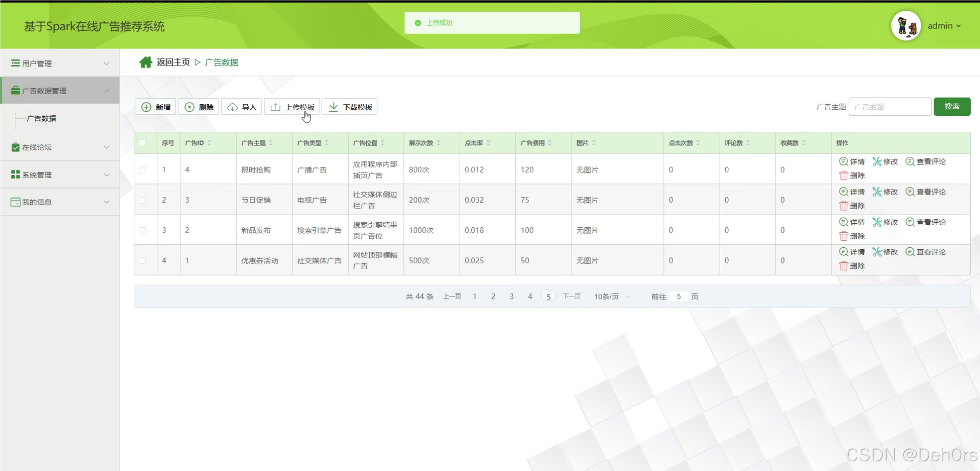Open the 10条/页 page size dropdown
The width and height of the screenshot is (980, 471).
(611, 296)
